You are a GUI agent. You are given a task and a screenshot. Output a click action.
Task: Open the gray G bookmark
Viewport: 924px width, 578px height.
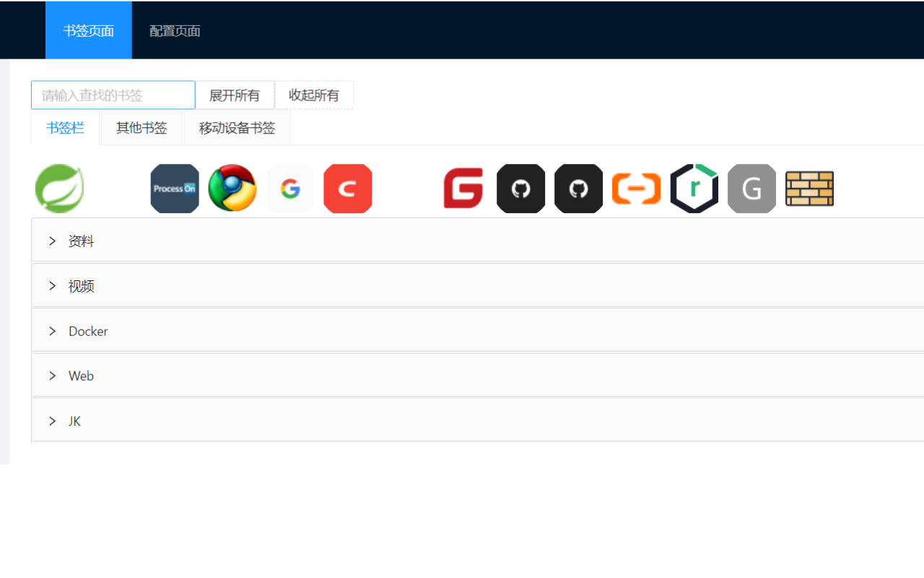coord(751,188)
